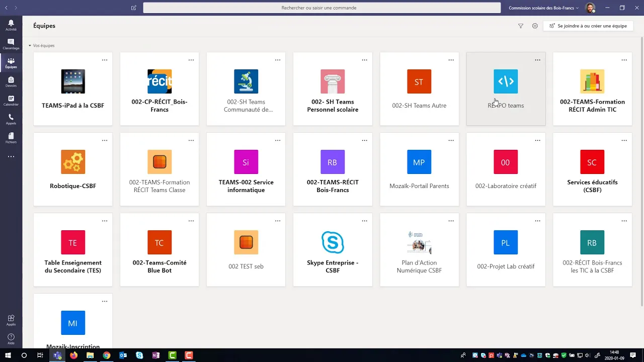Open options for 002-SH Teams Autre

pyautogui.click(x=451, y=60)
